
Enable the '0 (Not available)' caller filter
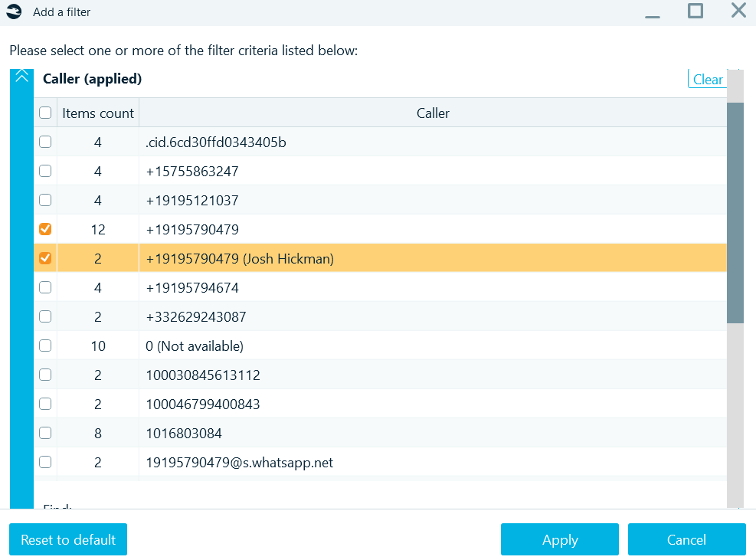(44, 345)
